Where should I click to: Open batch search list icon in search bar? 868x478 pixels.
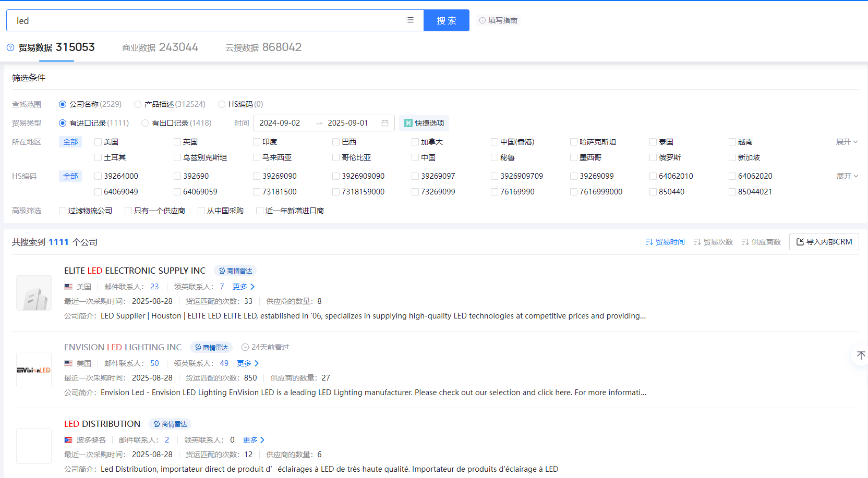[410, 20]
